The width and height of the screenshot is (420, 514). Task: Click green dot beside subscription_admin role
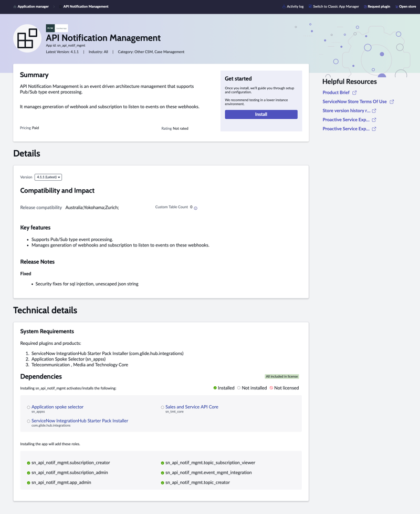(x=28, y=473)
